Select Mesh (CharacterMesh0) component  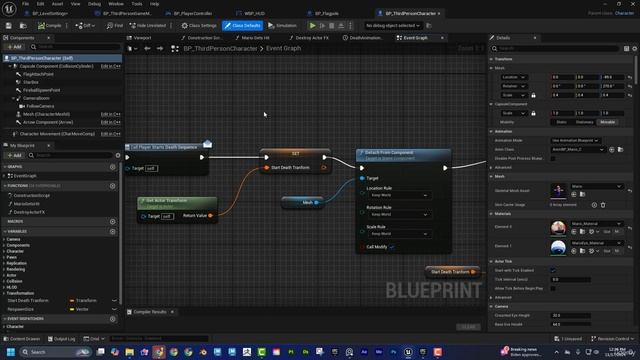46,114
